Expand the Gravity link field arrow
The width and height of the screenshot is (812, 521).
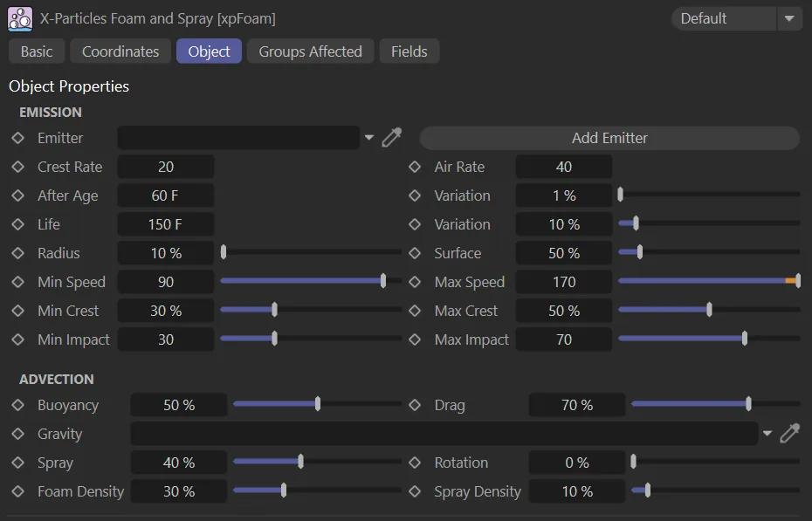(x=767, y=434)
